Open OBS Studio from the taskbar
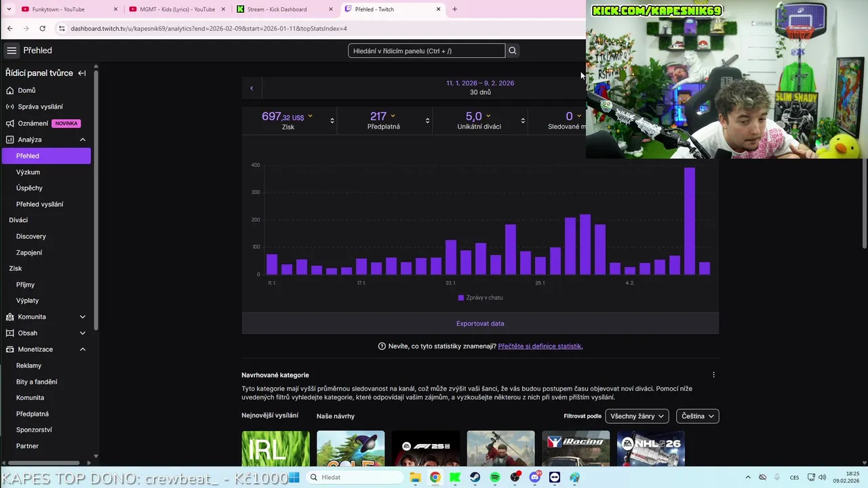 pyautogui.click(x=515, y=477)
